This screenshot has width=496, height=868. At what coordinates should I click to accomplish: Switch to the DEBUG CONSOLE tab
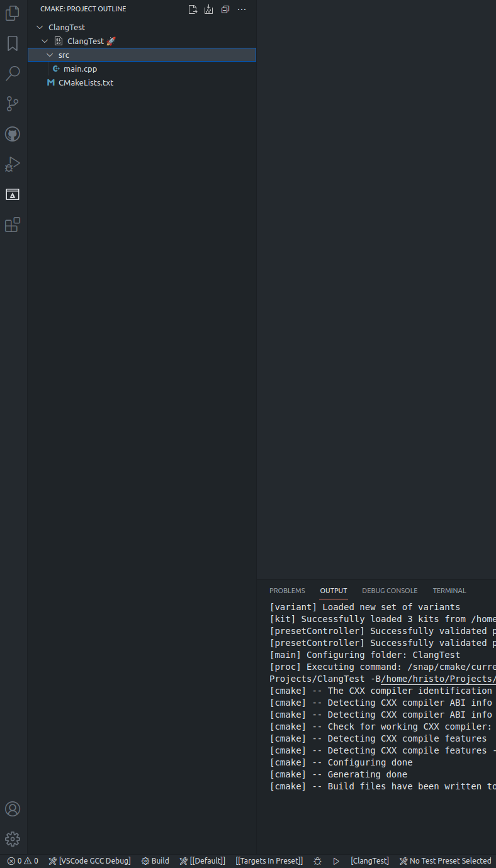(x=390, y=591)
